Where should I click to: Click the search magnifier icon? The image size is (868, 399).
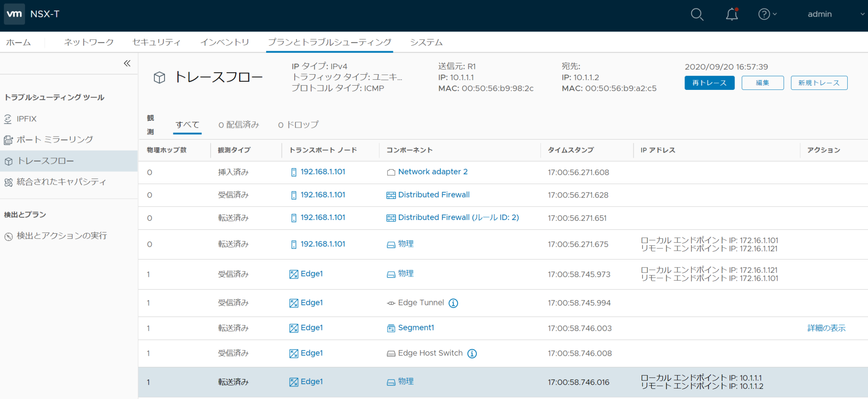pos(697,14)
